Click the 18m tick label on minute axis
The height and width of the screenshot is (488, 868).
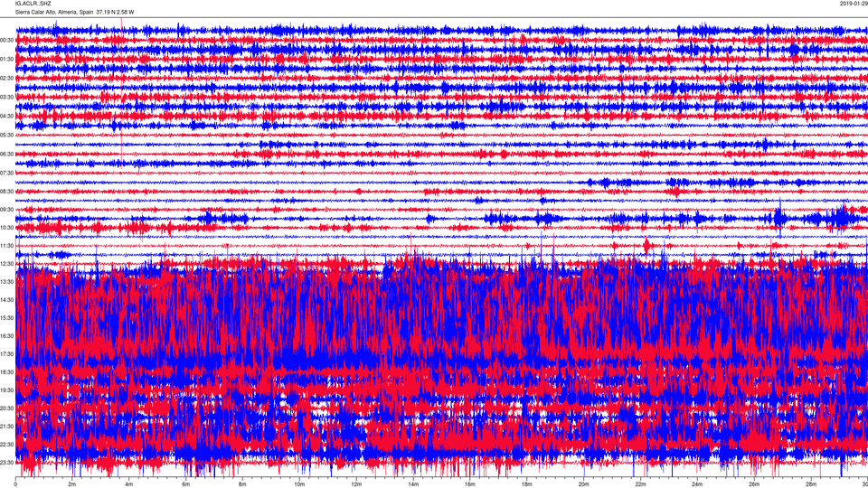pos(527,484)
